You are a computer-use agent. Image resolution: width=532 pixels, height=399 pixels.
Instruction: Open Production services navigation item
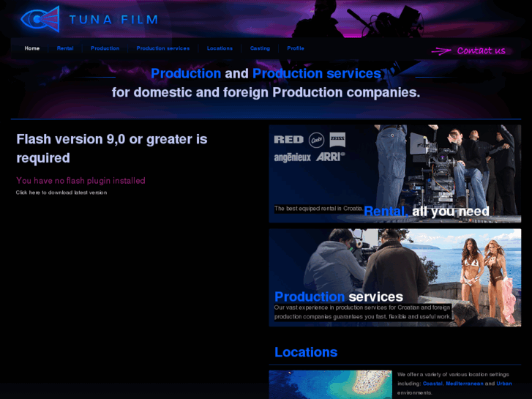(163, 48)
